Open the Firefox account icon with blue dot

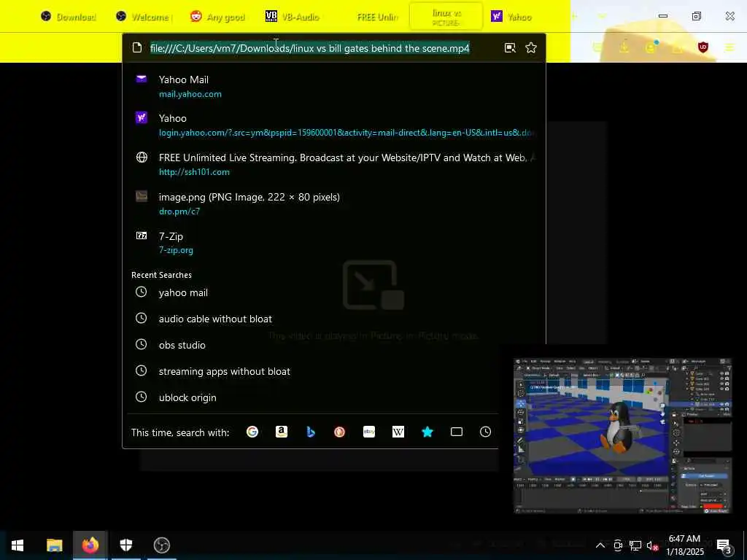pyautogui.click(x=651, y=47)
